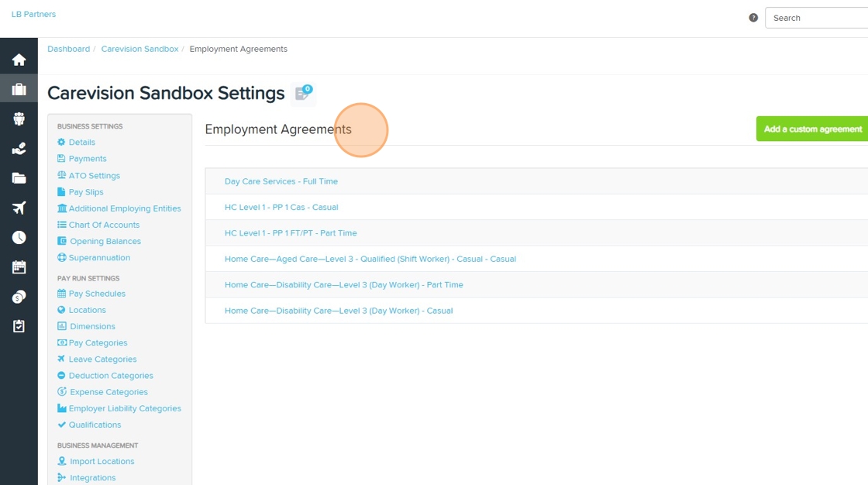Open Integrations under Business Management
The width and height of the screenshot is (868, 485).
92,478
